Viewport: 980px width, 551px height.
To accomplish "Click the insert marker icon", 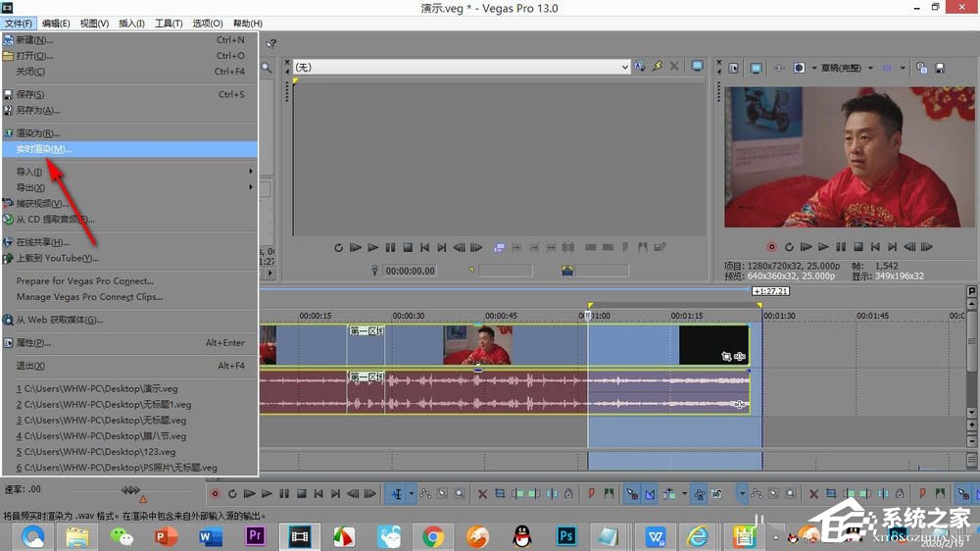I will pos(591,494).
